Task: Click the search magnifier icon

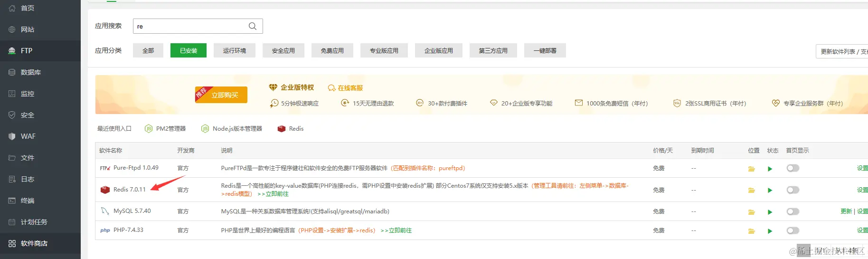Action: click(253, 26)
